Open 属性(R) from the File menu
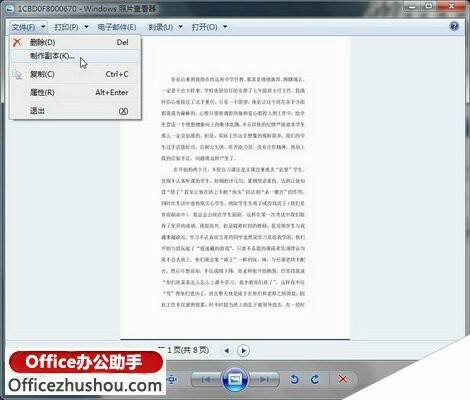The height and width of the screenshot is (400, 470). pyautogui.click(x=75, y=92)
